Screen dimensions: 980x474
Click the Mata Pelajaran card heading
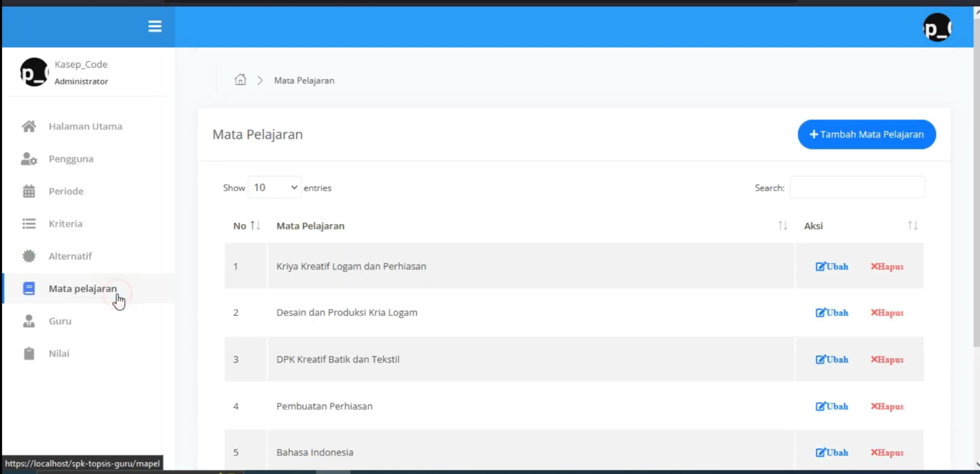pyautogui.click(x=257, y=134)
